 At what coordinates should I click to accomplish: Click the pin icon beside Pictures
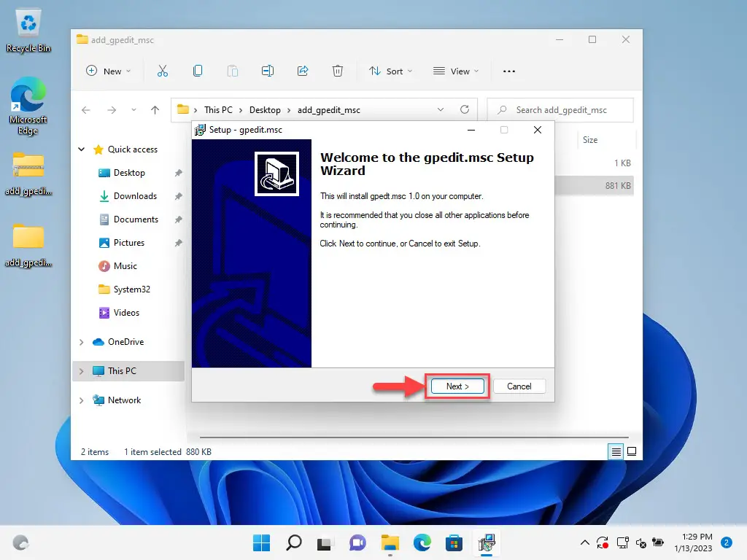(x=178, y=243)
